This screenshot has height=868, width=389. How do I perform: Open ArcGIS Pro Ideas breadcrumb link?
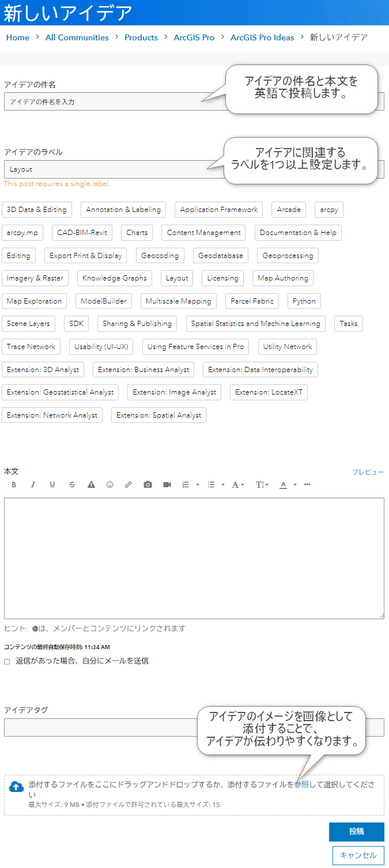262,37
